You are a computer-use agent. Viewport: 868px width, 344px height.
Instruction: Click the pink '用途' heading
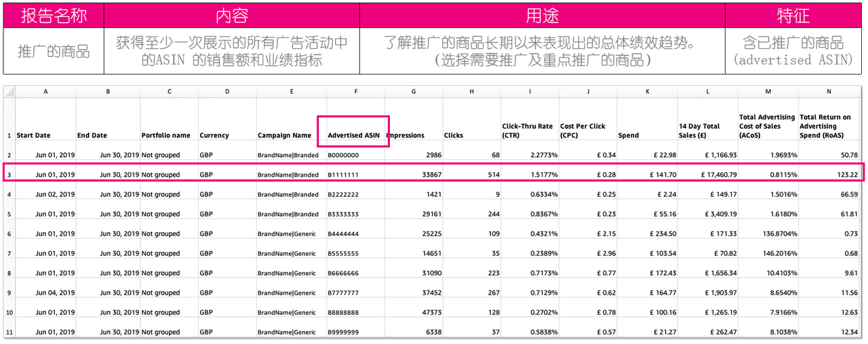click(x=542, y=15)
